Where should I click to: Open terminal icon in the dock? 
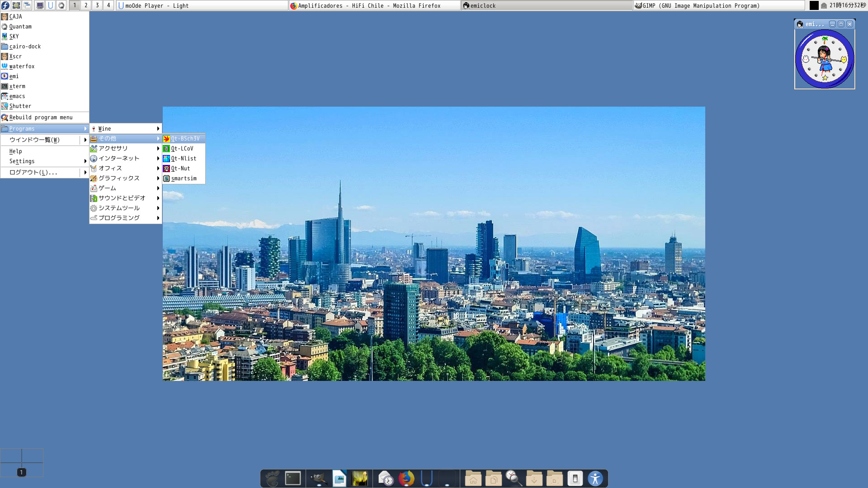[x=293, y=478]
